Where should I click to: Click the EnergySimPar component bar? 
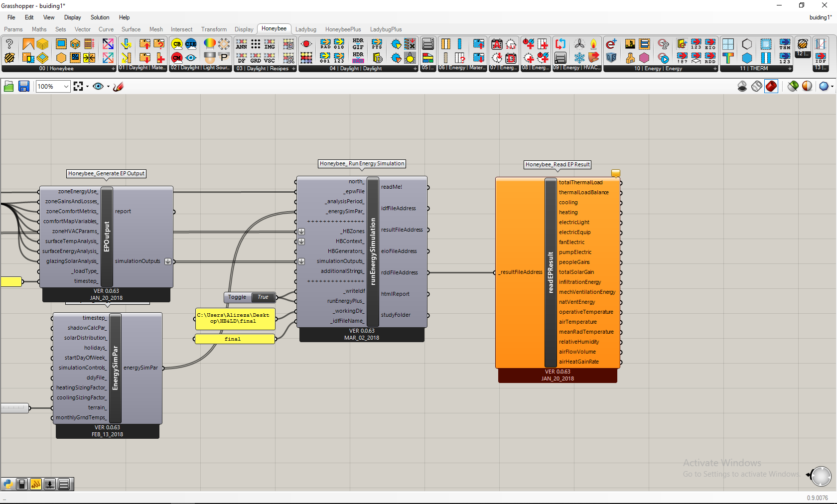115,368
